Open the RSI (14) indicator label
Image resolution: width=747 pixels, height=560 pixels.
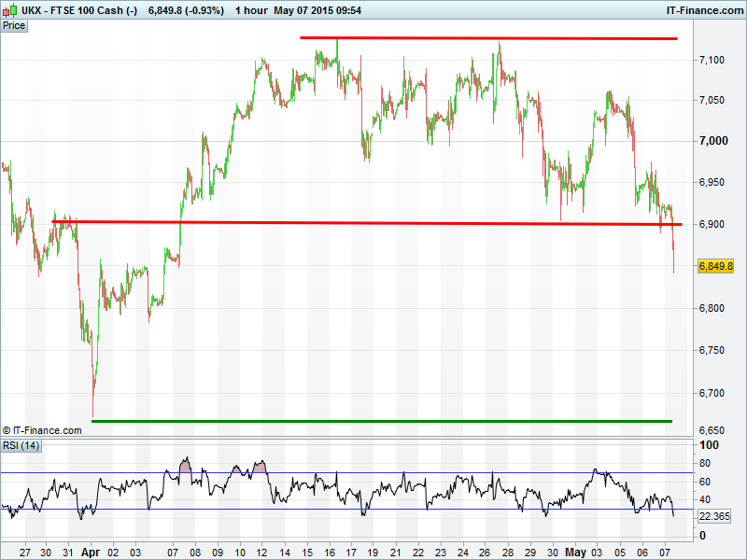pyautogui.click(x=21, y=445)
